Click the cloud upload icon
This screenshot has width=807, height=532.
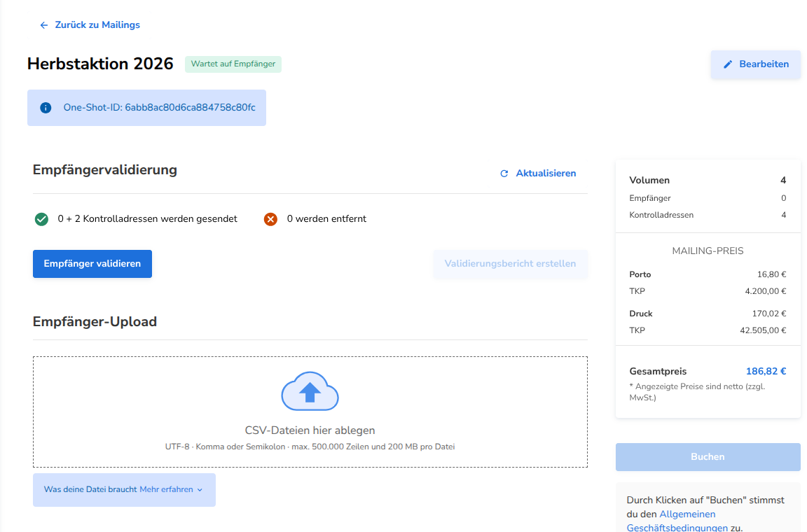pyautogui.click(x=310, y=391)
